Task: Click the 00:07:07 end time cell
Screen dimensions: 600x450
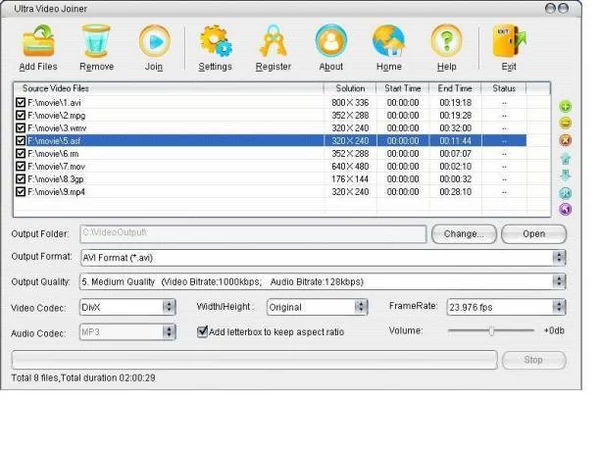Action: (x=455, y=153)
